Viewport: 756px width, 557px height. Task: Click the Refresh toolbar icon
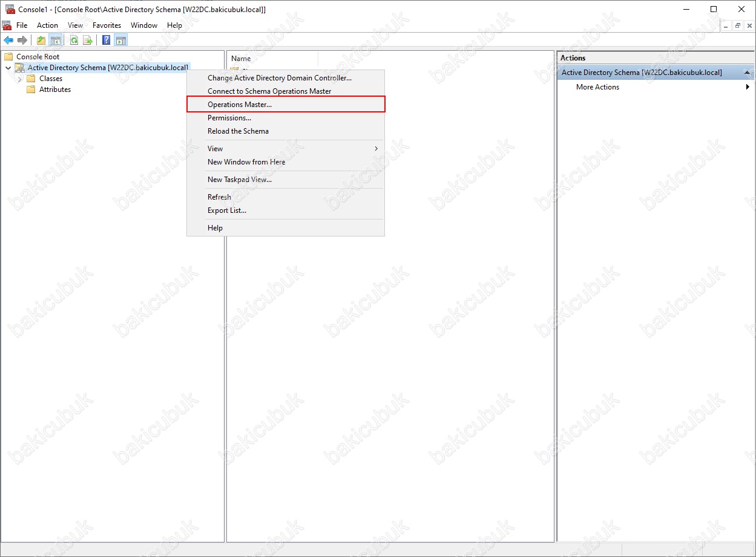(x=74, y=41)
